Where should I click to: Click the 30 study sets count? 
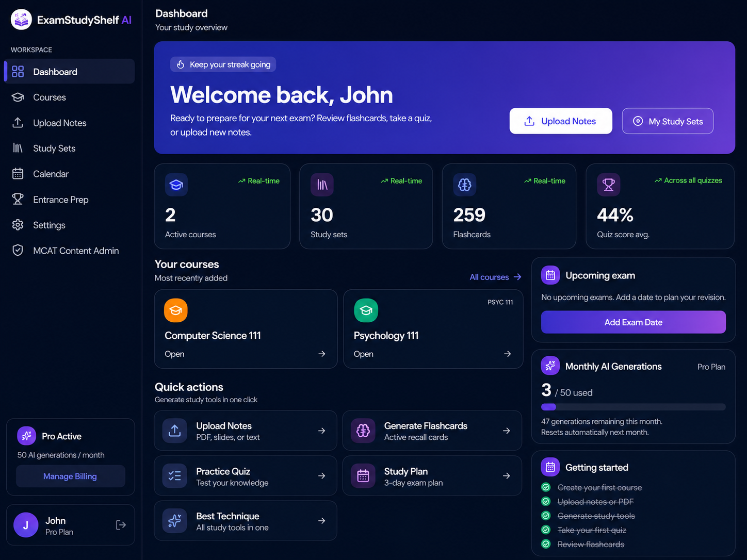pos(322,215)
